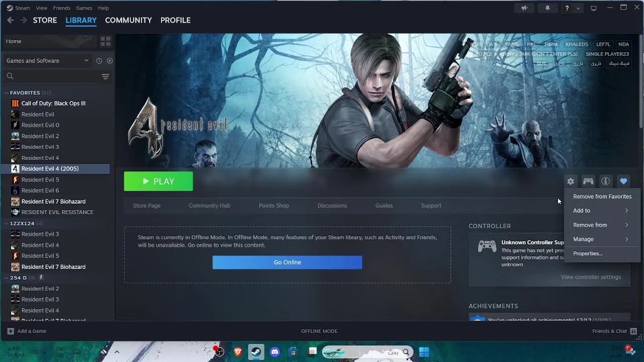The width and height of the screenshot is (644, 362).
Task: Click the controller icon in Controller panel
Action: pyautogui.click(x=487, y=246)
